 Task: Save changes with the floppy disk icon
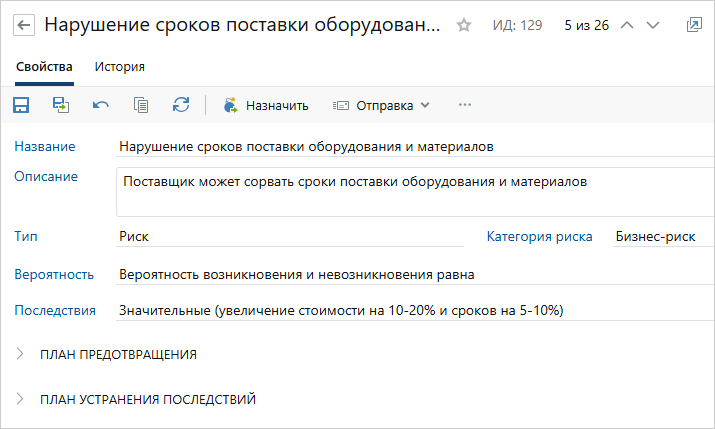point(21,105)
